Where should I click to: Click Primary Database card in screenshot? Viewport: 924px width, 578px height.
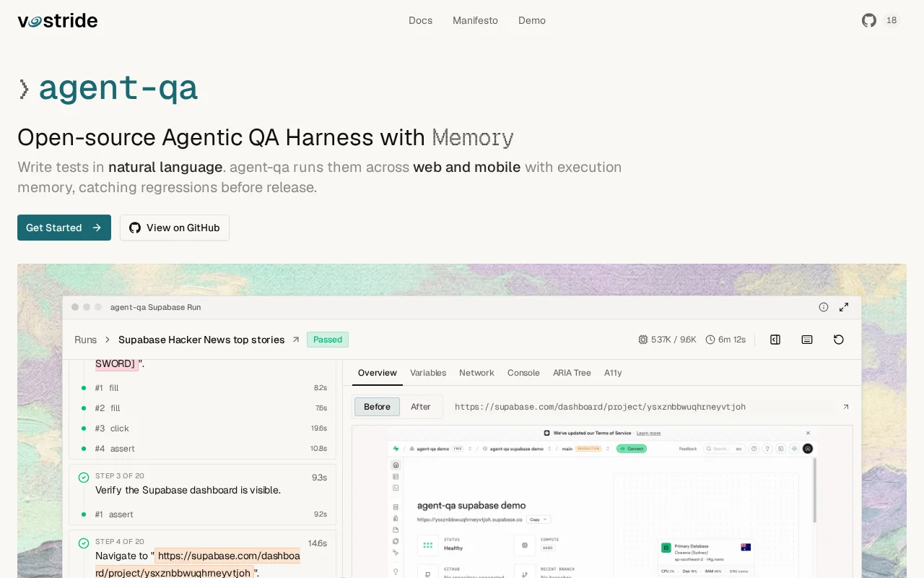(706, 558)
